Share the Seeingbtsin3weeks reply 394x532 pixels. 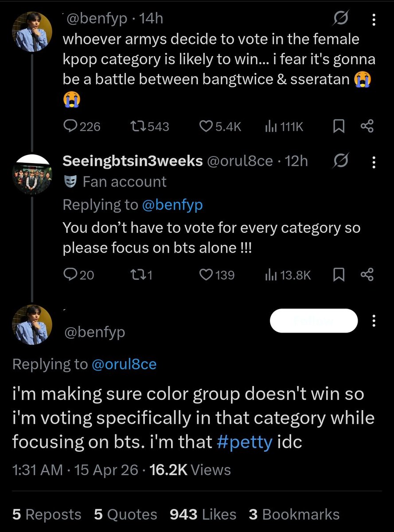tap(367, 275)
